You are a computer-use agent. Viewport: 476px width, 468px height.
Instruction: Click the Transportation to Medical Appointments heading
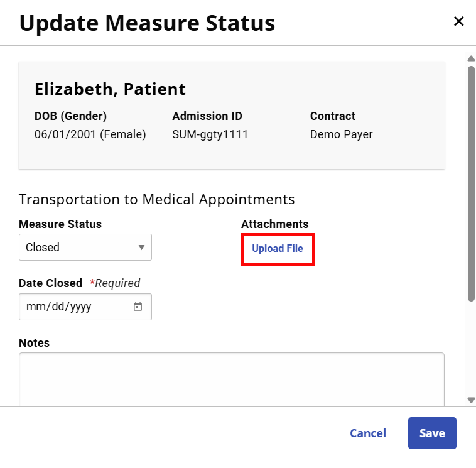pos(156,200)
